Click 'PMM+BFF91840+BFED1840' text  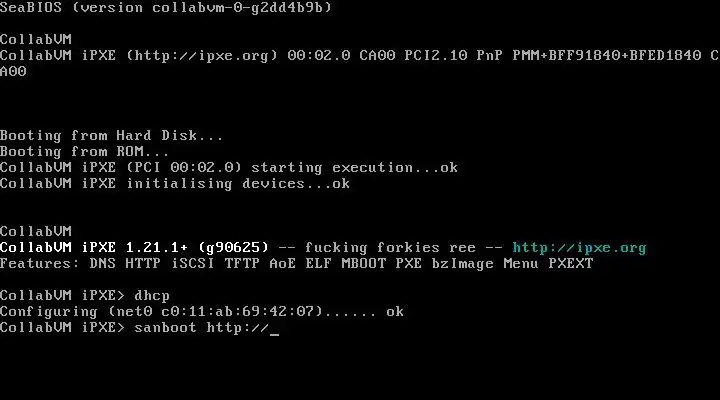[x=607, y=56]
